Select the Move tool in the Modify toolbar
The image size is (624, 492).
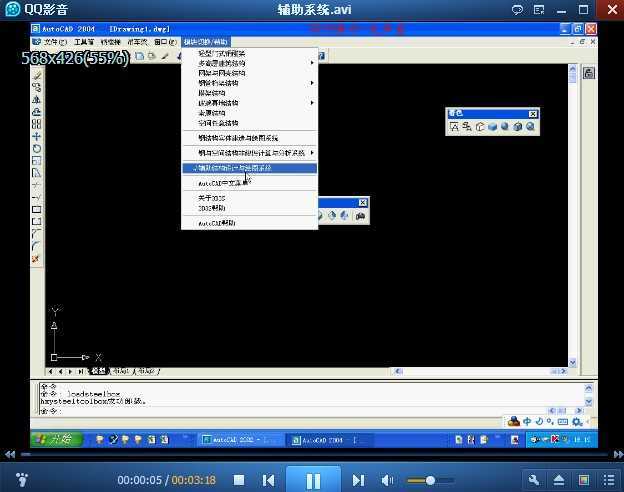click(37, 137)
